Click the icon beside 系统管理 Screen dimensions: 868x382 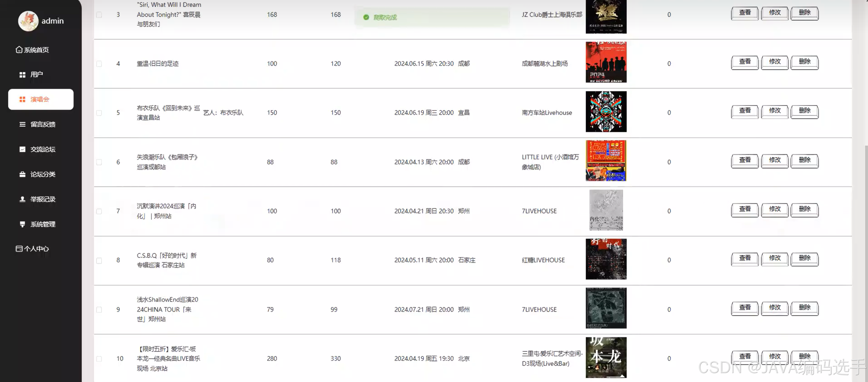[x=22, y=224]
